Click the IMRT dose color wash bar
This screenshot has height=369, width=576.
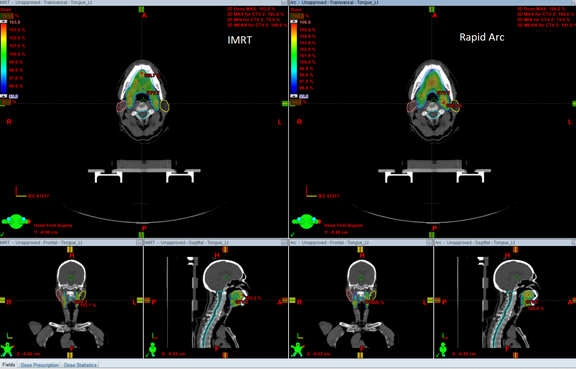4,59
